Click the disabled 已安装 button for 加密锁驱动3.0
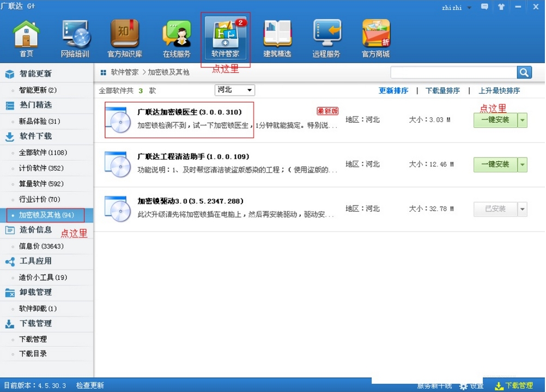 [x=495, y=209]
